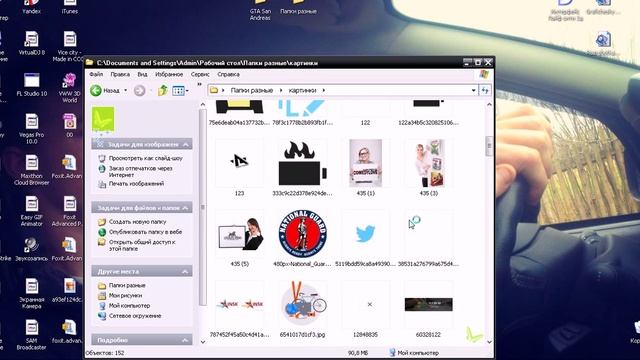Screen dimensions: 640x360
Task: Click Мой компьютер in status bar
Action: tap(414, 353)
